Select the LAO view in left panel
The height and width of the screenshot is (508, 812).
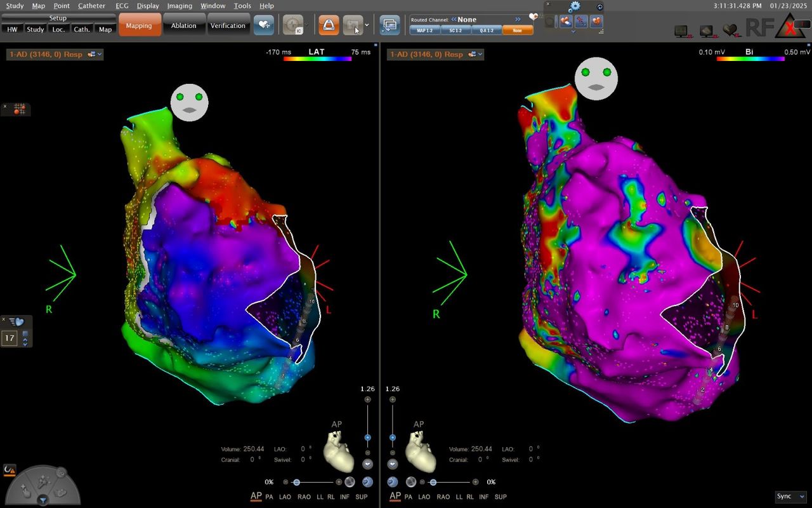285,497
